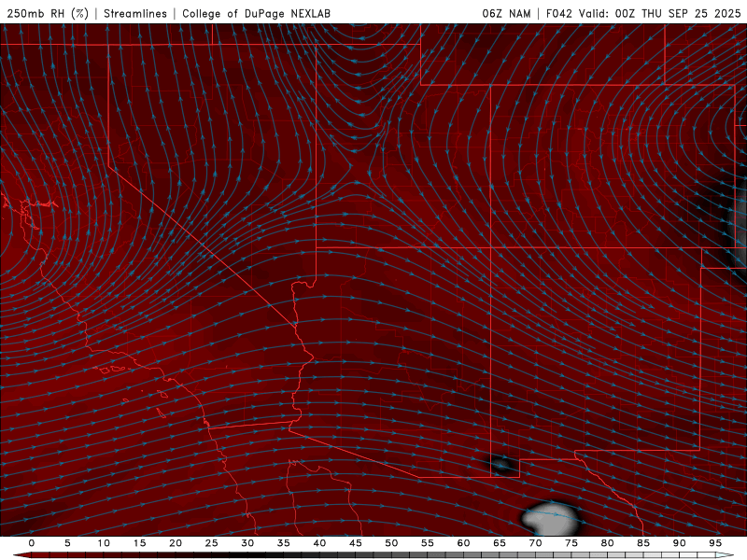Select "00Z THU SEP 25 2025" valid time
The height and width of the screenshot is (560, 747).
[x=678, y=13]
